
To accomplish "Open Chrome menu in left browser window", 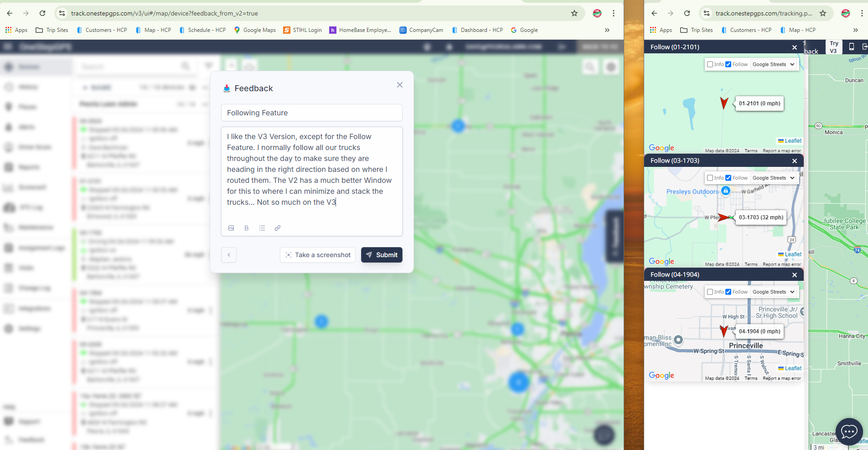I will coord(614,13).
